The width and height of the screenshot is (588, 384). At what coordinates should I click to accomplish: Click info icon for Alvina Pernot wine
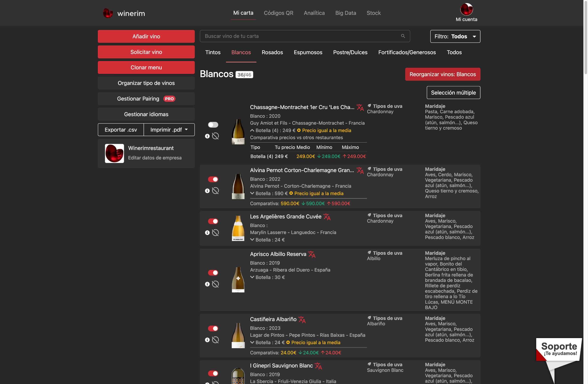[x=207, y=191]
